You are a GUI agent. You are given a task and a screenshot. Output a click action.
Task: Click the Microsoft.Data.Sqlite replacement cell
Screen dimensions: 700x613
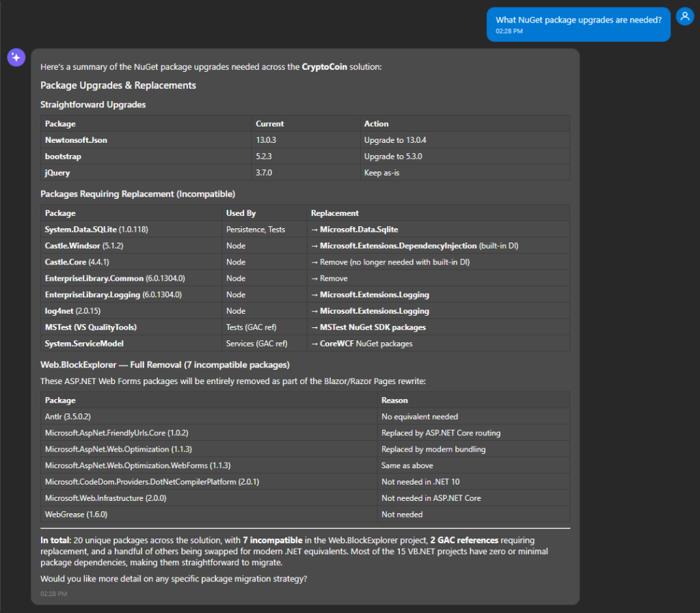pos(438,230)
